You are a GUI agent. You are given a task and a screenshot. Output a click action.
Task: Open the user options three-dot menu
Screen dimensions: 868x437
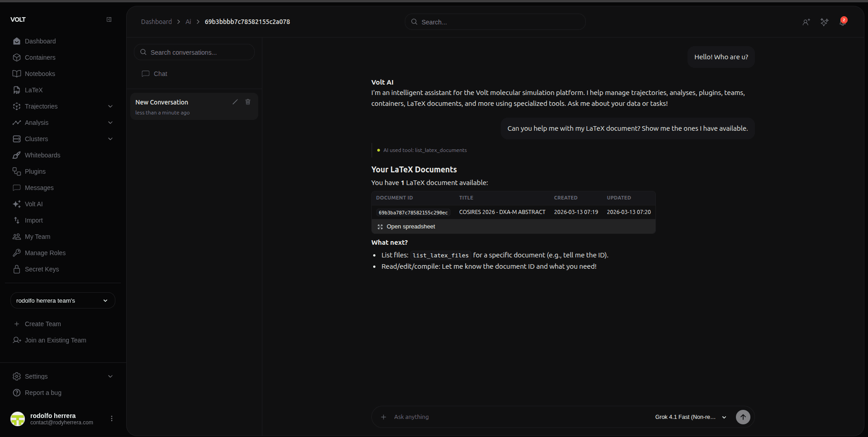point(112,419)
